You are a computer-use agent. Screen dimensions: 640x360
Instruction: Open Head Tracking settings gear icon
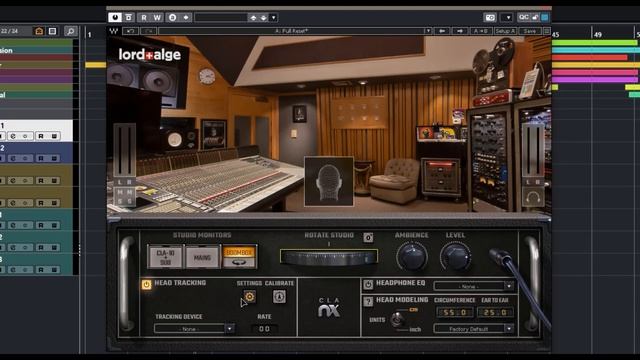point(249,297)
